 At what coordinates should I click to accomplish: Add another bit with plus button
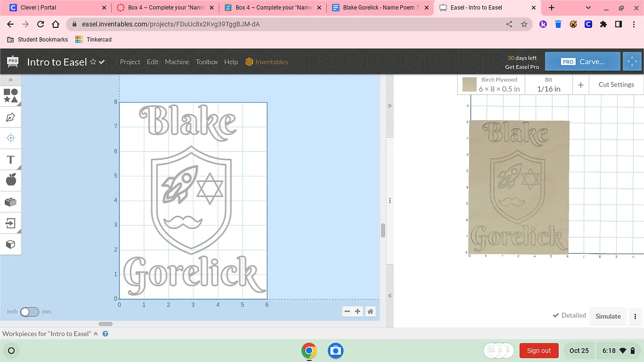581,85
